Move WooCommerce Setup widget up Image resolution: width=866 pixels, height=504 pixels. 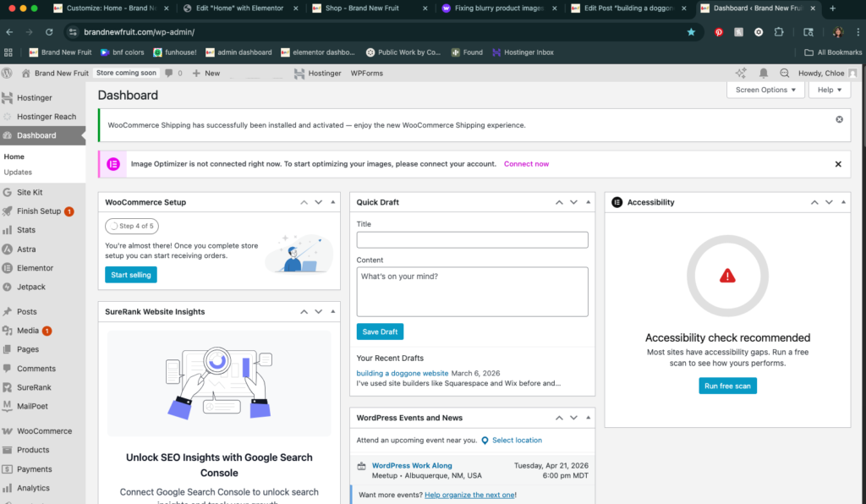click(x=304, y=202)
